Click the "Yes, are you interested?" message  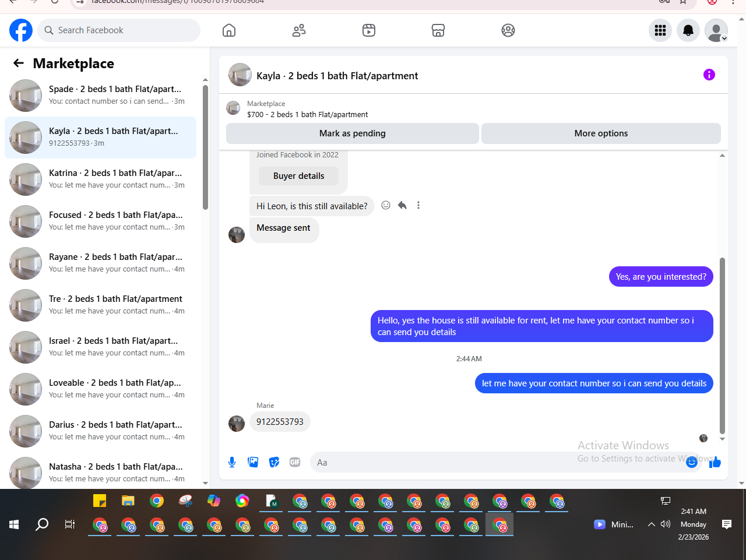tap(661, 277)
